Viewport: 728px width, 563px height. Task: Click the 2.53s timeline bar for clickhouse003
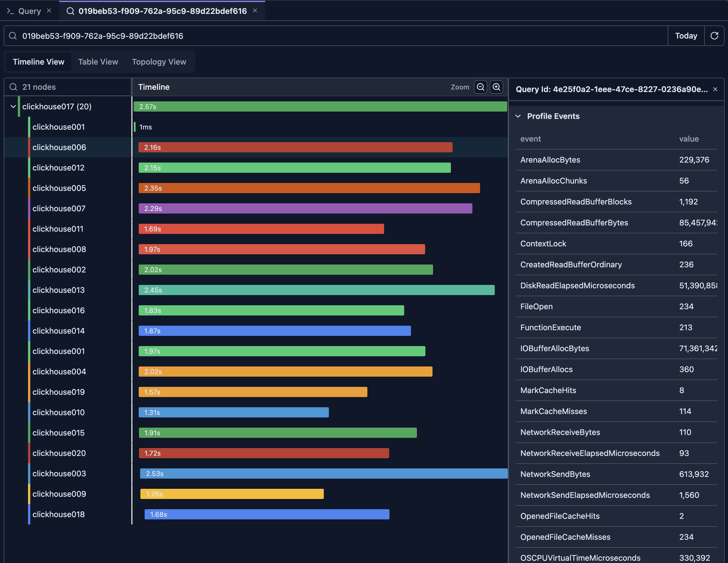click(x=323, y=473)
